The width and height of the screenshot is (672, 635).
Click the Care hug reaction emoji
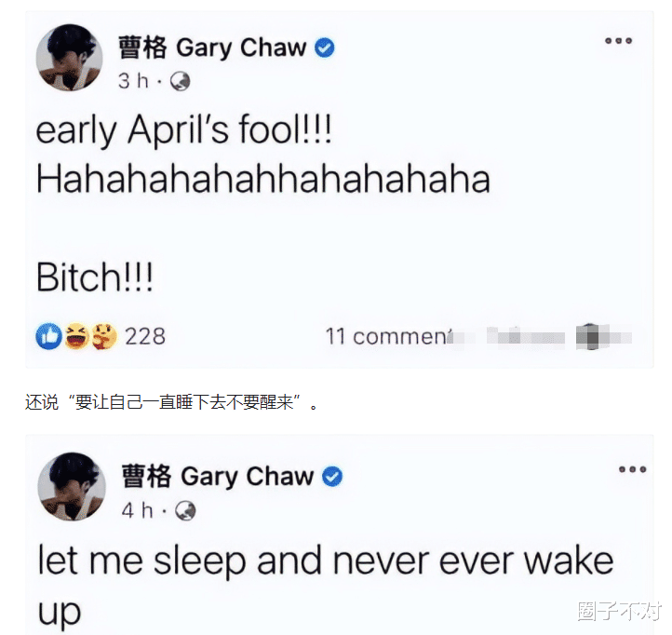pyautogui.click(x=103, y=336)
